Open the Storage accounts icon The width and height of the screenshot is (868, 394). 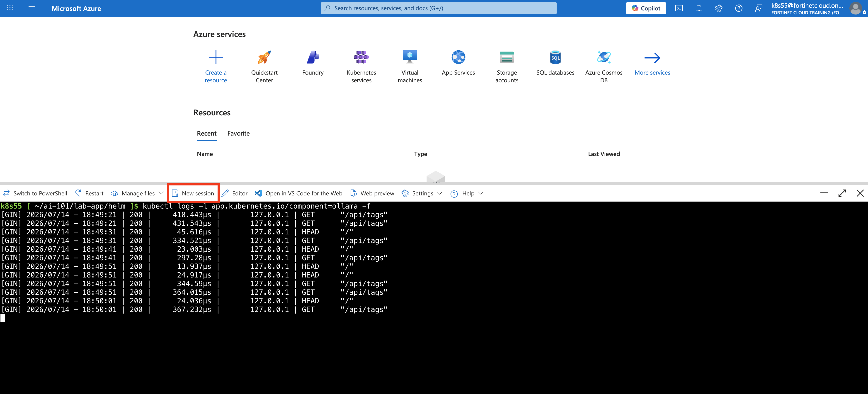point(507,57)
